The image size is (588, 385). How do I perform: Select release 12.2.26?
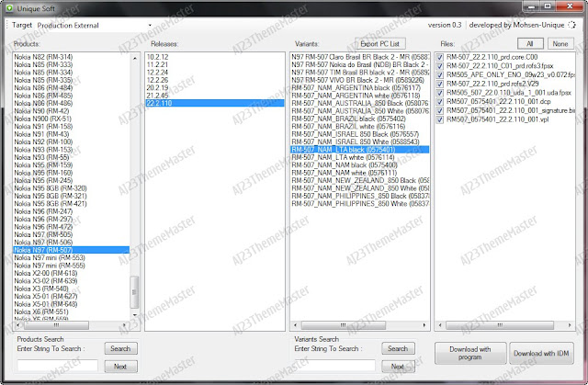pyautogui.click(x=214, y=80)
